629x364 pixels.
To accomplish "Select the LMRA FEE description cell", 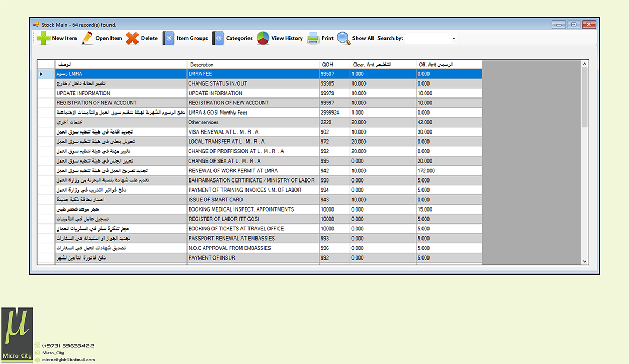I will pyautogui.click(x=253, y=74).
